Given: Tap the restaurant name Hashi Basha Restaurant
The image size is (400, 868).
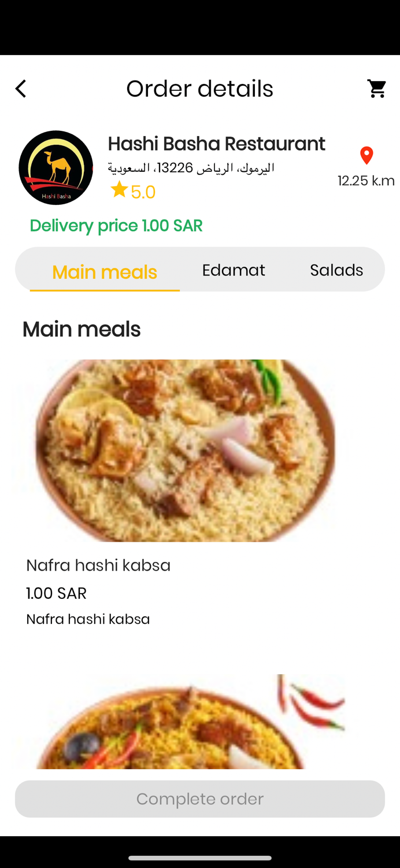Looking at the screenshot, I should [216, 143].
